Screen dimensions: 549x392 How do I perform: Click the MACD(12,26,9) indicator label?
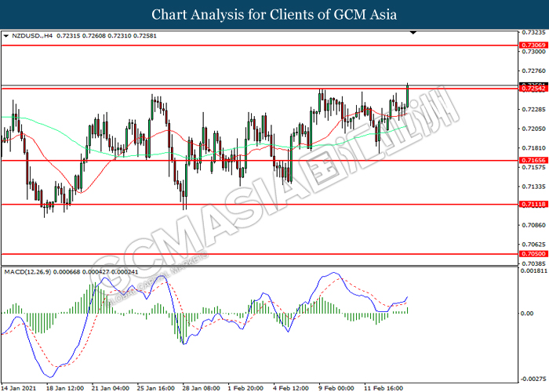pos(27,272)
